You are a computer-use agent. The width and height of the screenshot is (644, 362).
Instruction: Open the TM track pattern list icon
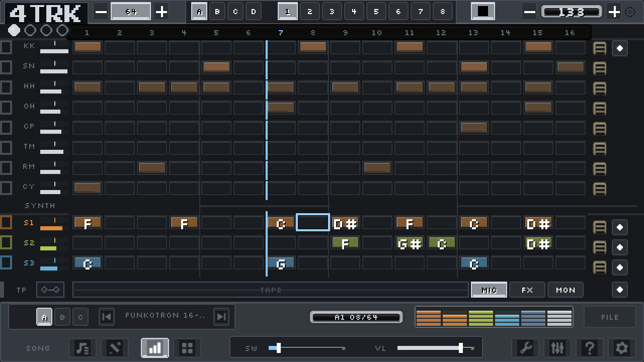(600, 149)
